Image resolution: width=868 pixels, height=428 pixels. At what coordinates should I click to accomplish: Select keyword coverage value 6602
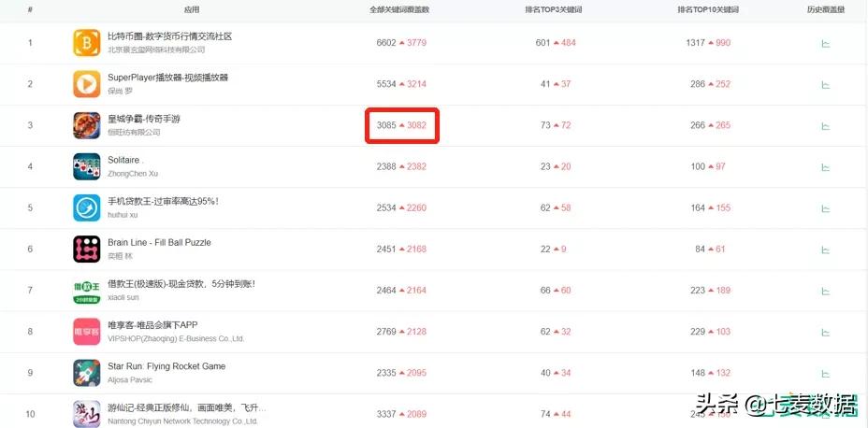[x=386, y=43]
